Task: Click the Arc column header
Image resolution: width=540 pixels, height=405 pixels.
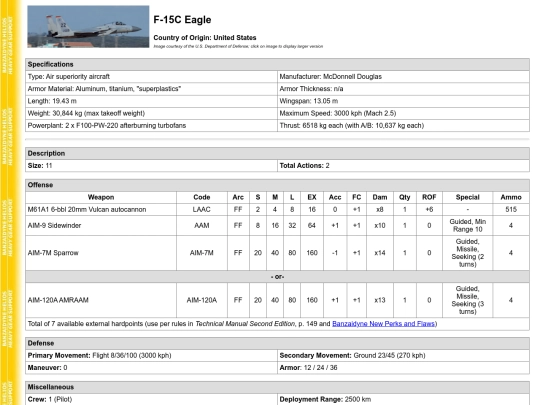Action: pyautogui.click(x=238, y=197)
